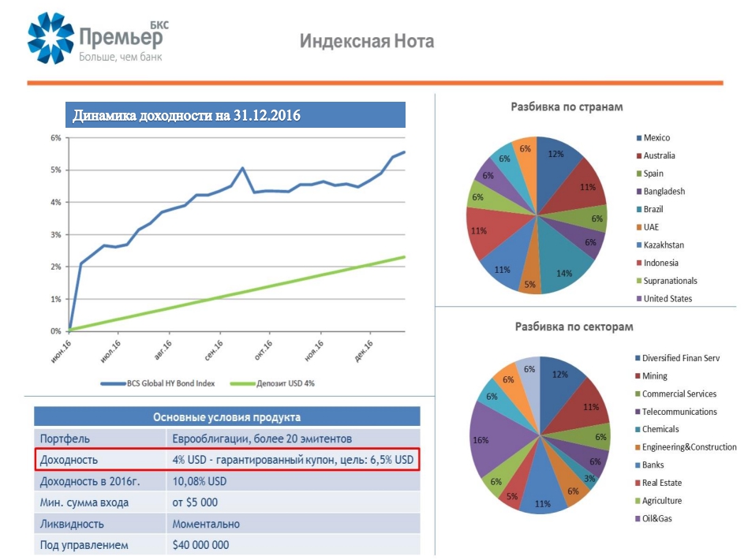Select the Динамика доходности на 31.12.2016 banner

[235, 116]
